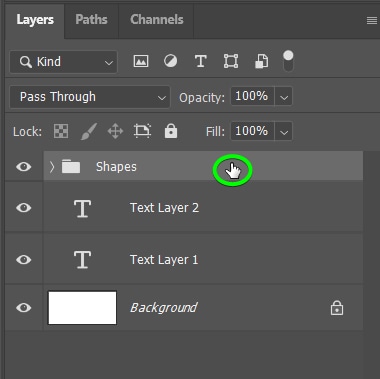Switch to the Paths tab
Screen dimensions: 380x379
pyautogui.click(x=91, y=19)
